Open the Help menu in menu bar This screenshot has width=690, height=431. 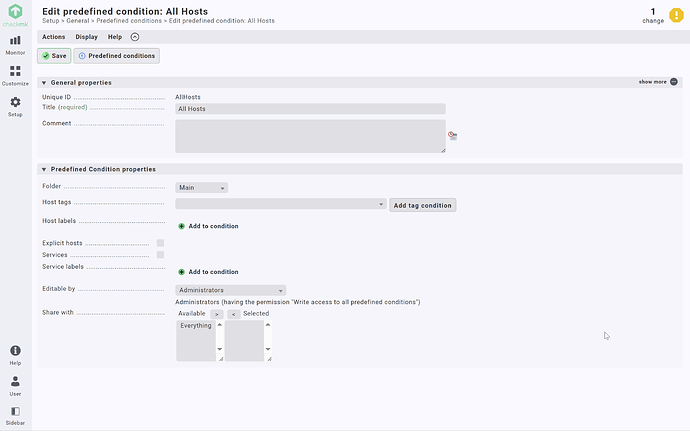click(115, 37)
